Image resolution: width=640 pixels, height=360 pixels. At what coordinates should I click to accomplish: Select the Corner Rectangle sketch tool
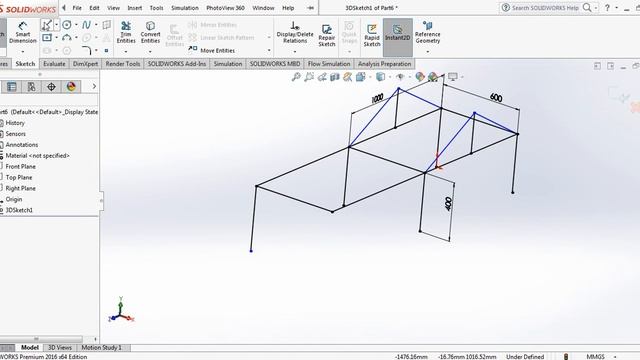point(47,38)
